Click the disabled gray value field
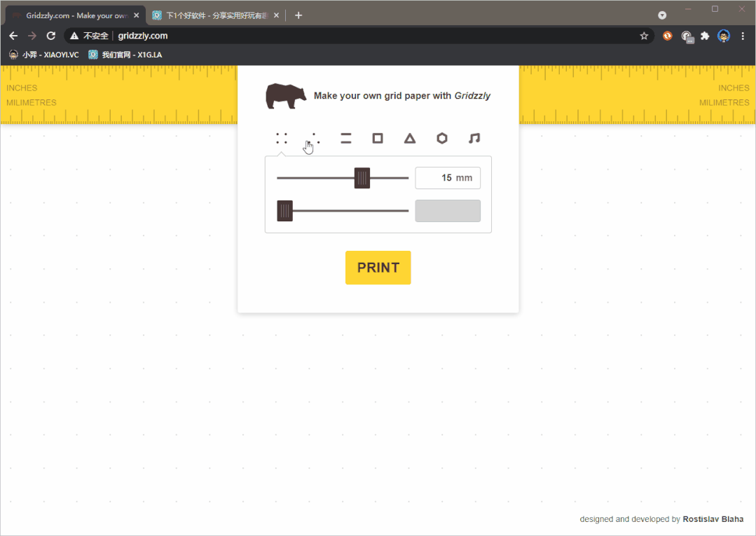Viewport: 756px width, 536px height. pyautogui.click(x=448, y=211)
